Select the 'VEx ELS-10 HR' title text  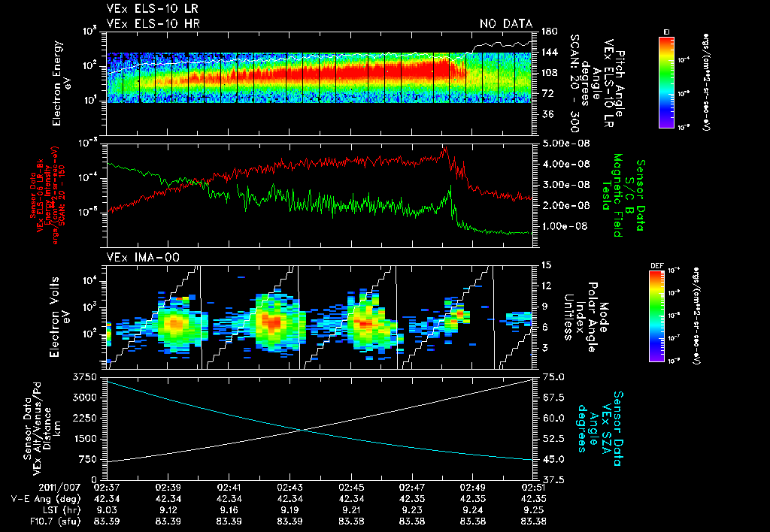[x=153, y=23]
